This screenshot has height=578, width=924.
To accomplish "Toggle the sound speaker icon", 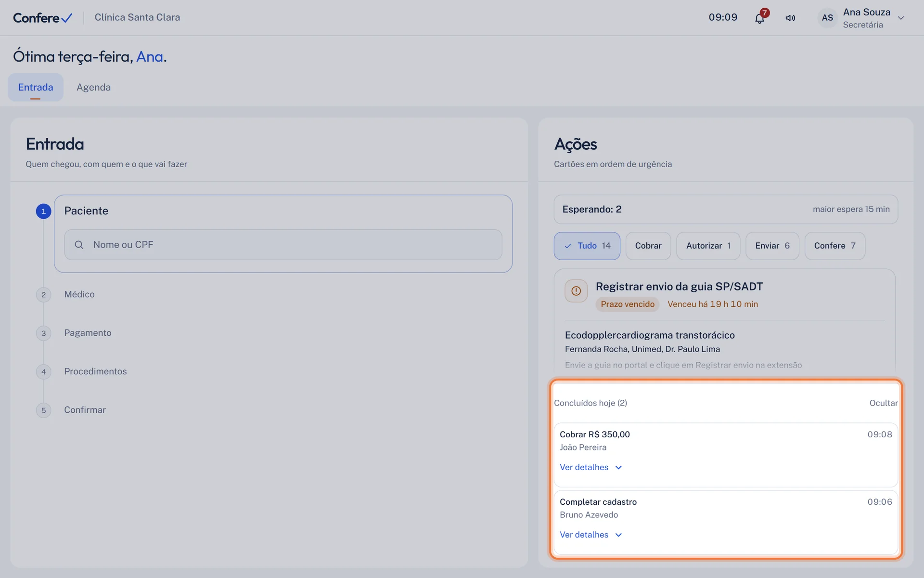I will [x=790, y=18].
